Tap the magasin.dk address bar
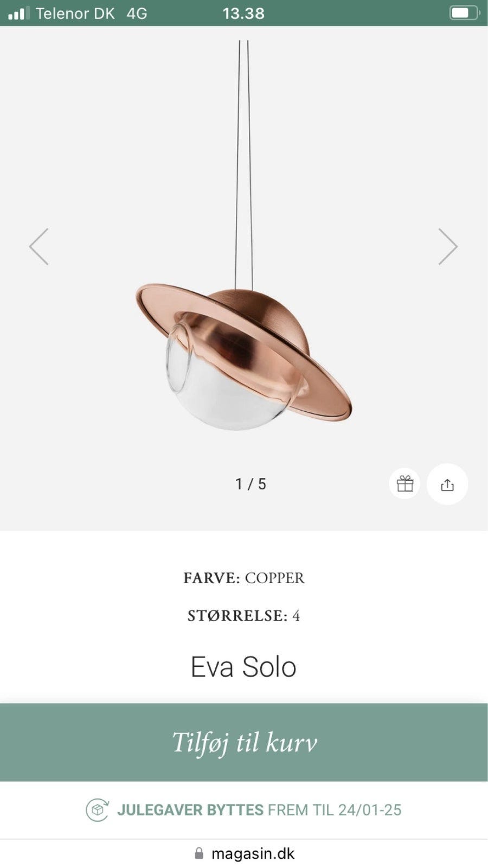Image resolution: width=488 pixels, height=868 pixels. [x=244, y=853]
